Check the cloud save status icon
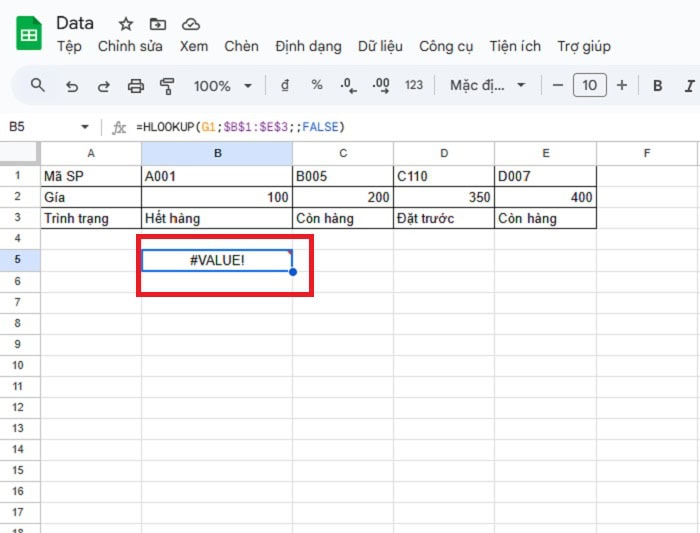This screenshot has height=533, width=700. 191,24
